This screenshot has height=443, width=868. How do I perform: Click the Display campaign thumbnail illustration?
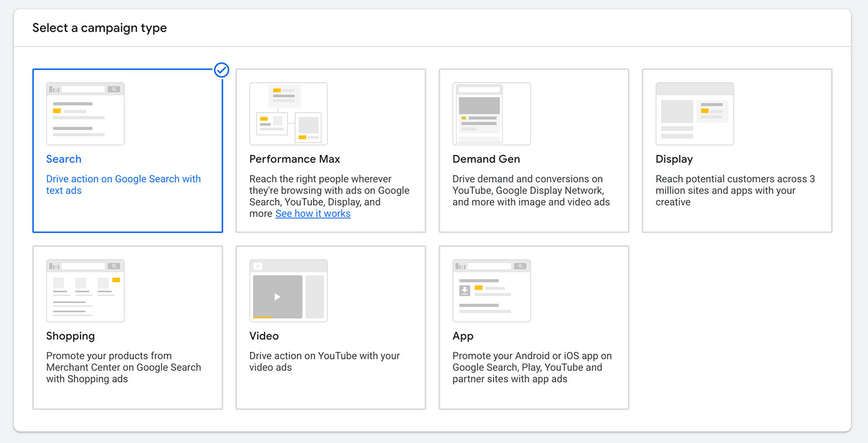(694, 113)
